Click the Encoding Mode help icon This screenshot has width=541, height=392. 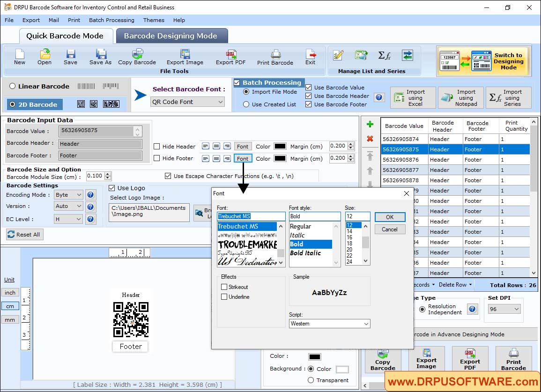[90, 195]
